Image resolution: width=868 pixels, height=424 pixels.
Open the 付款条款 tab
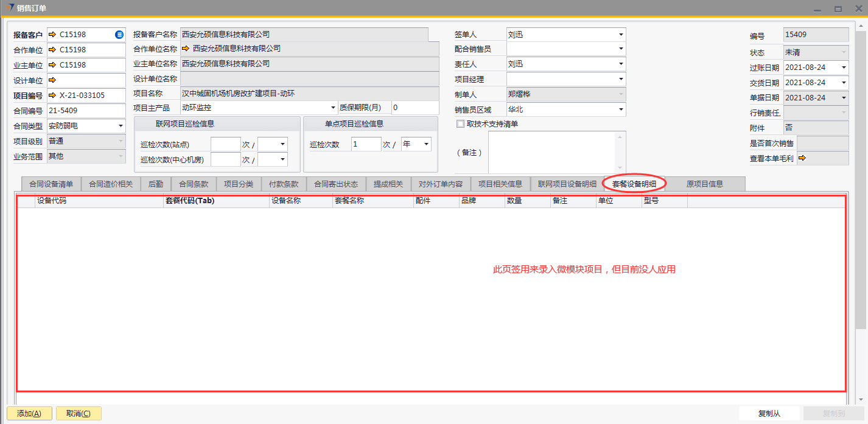tap(284, 184)
